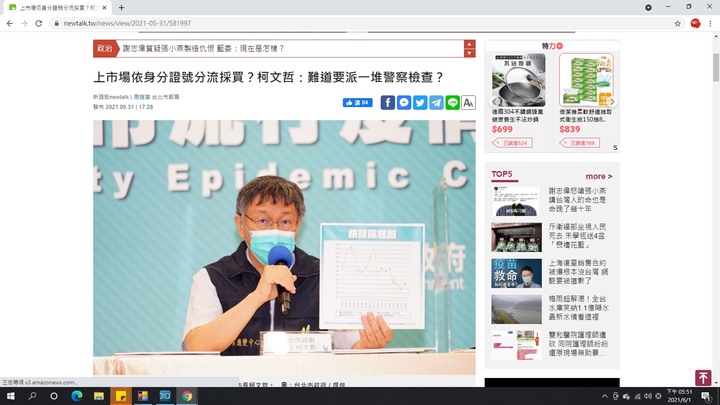
Task: Share article on Twitter icon
Action: 420,102
